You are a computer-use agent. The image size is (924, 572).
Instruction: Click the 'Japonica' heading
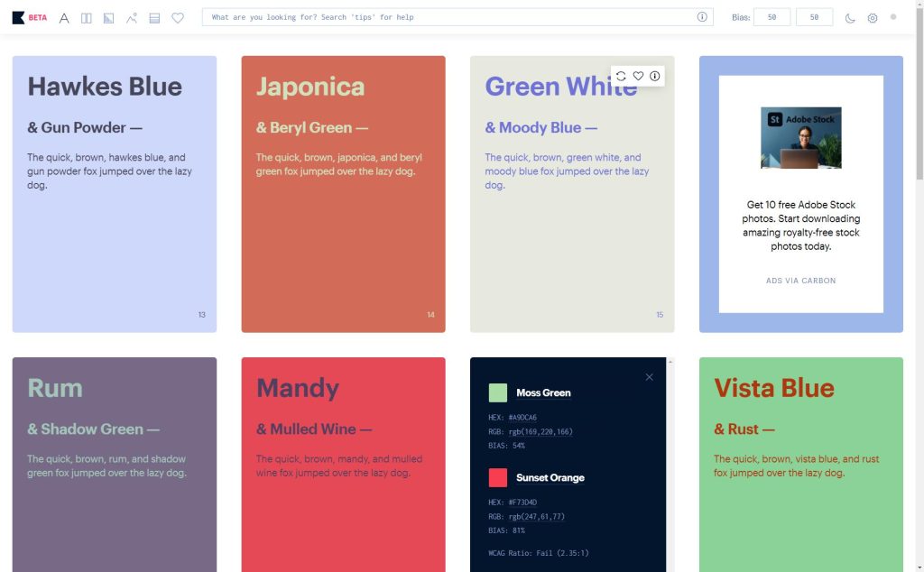tap(310, 87)
